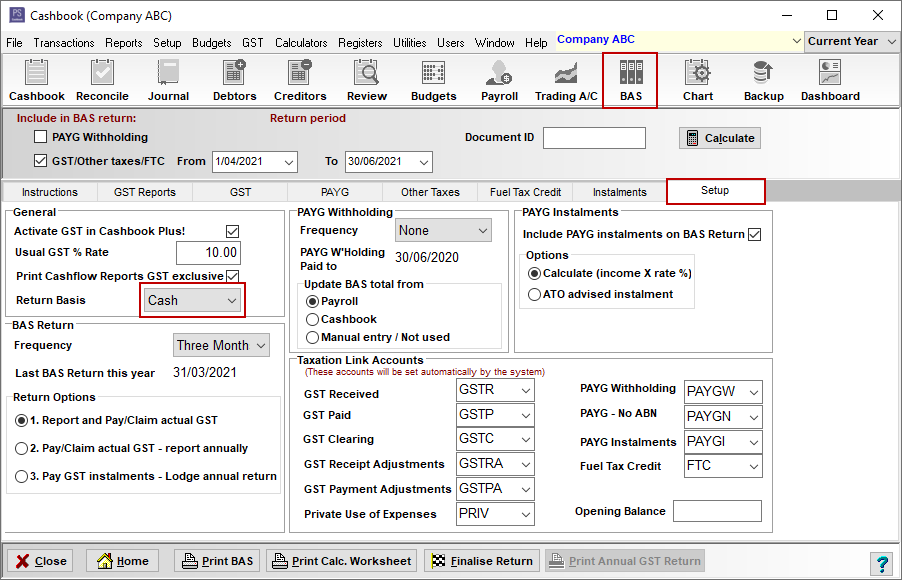Open the Chart of accounts icon
Image resolution: width=902 pixels, height=580 pixels.
pyautogui.click(x=698, y=81)
